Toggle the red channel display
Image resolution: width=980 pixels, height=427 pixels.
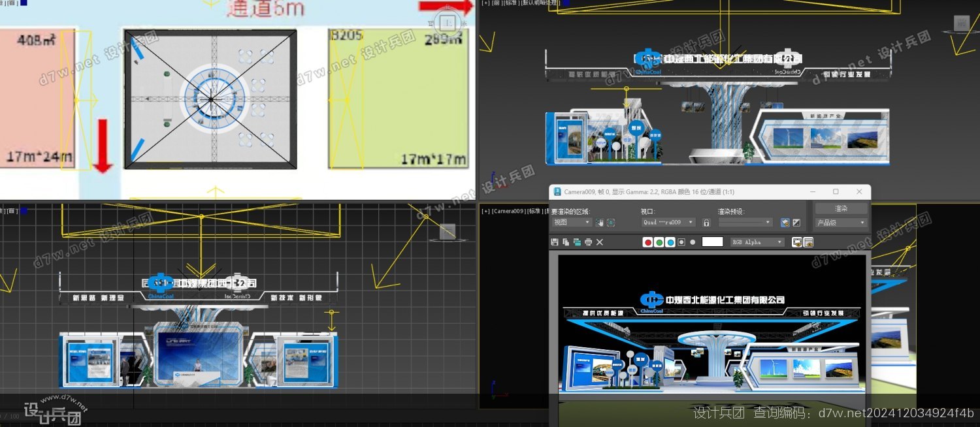(648, 242)
